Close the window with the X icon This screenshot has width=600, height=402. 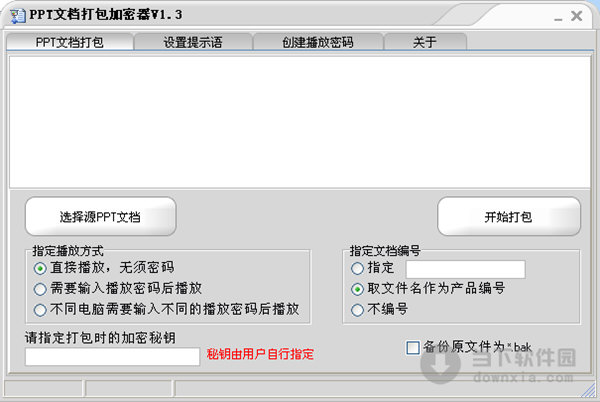[576, 16]
